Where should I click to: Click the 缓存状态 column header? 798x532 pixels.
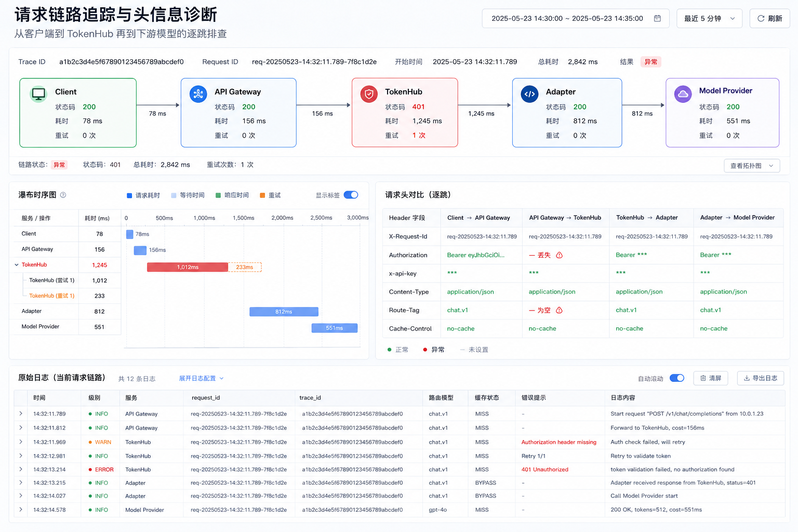point(487,398)
